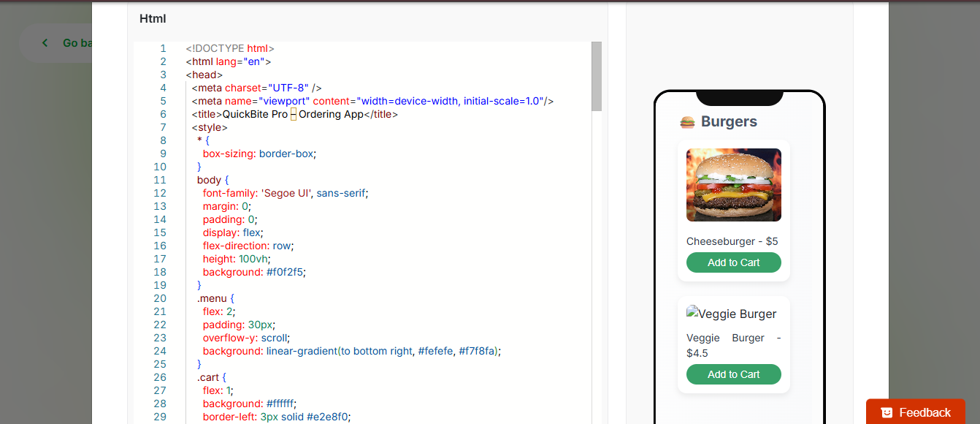This screenshot has width=980, height=424.
Task: Select the Html panel tab
Action: pos(152,18)
